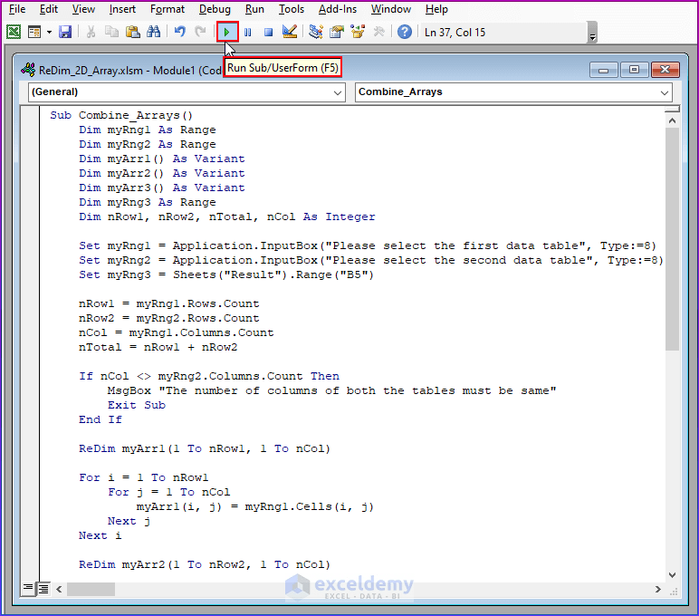This screenshot has width=699, height=616.
Task: Click the code window split bar handle
Action: point(672,109)
